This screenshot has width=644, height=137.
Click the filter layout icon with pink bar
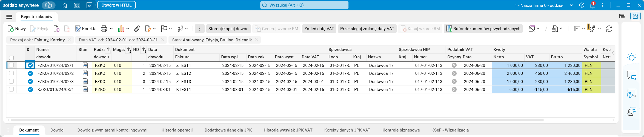[x=532, y=29]
